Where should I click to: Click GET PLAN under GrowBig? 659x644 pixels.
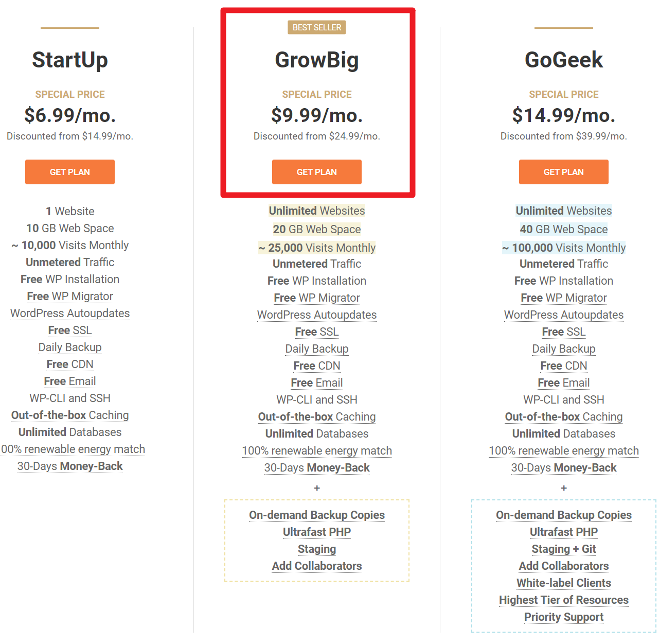317,172
